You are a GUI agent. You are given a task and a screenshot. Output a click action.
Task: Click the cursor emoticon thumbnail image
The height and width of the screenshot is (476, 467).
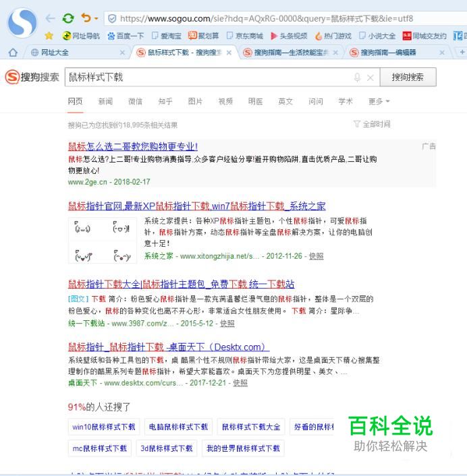103,241
